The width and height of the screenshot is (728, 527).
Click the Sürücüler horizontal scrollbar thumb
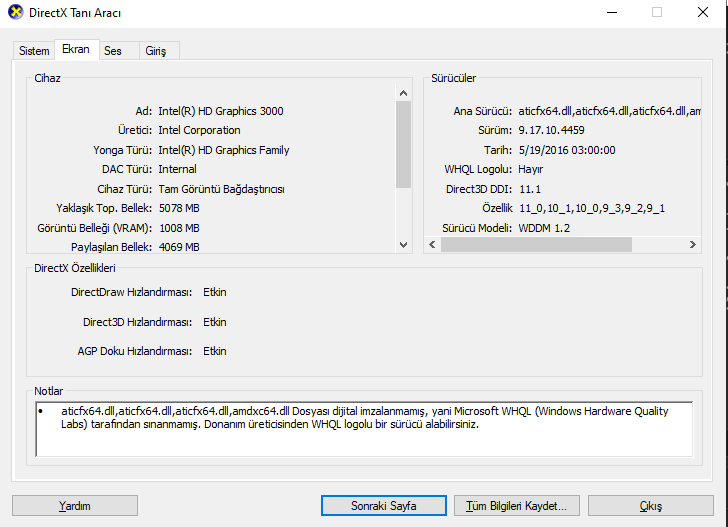536,244
